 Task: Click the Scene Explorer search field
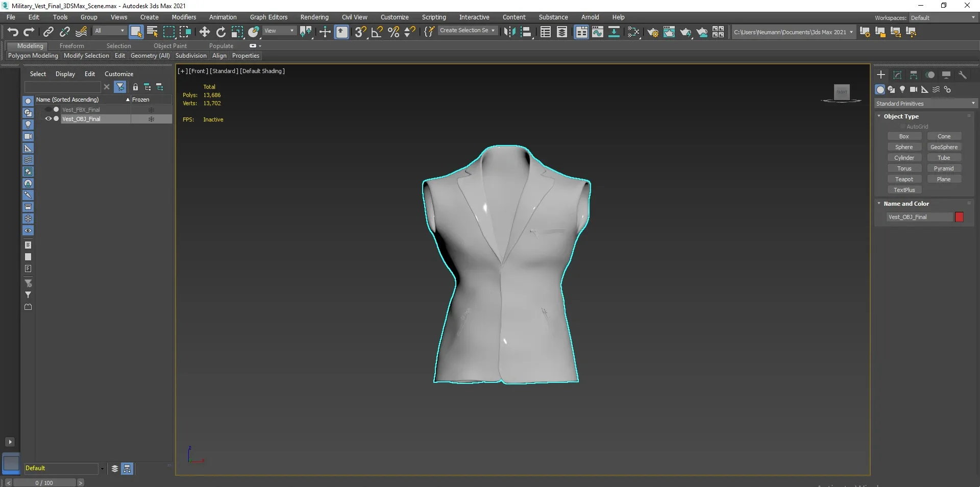pos(63,87)
